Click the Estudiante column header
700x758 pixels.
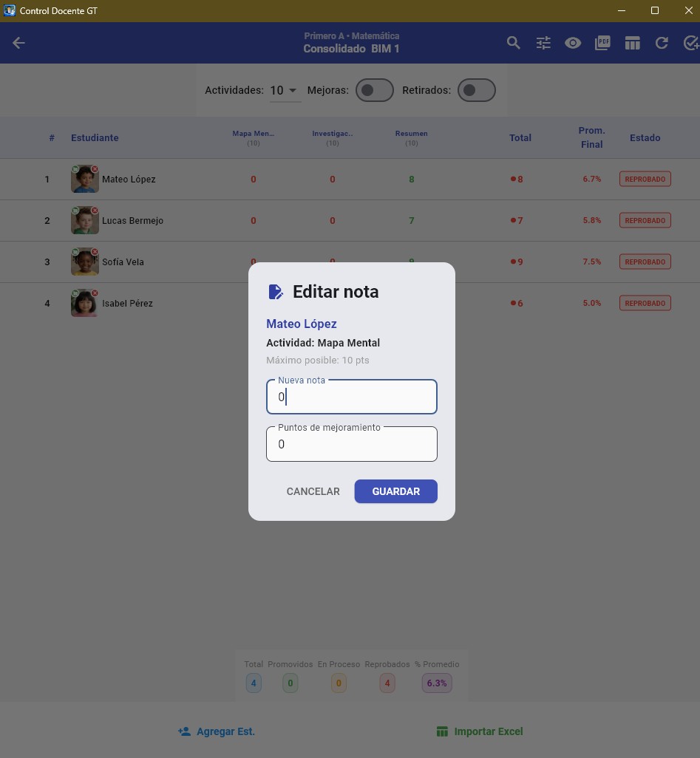tap(95, 137)
